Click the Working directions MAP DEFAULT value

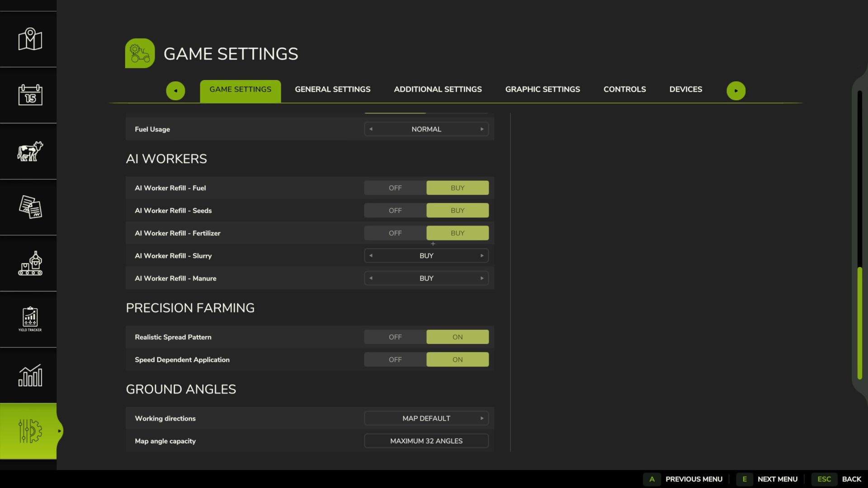(426, 418)
